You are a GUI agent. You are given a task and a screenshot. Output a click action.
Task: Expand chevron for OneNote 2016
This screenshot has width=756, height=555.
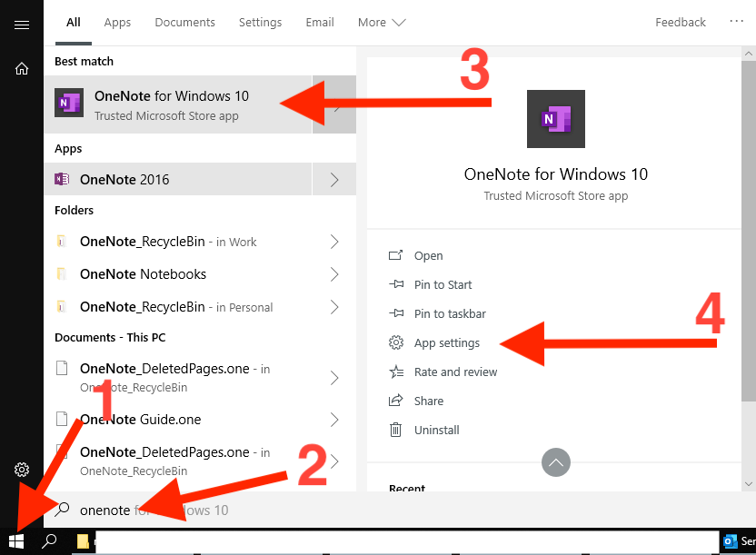click(x=334, y=179)
